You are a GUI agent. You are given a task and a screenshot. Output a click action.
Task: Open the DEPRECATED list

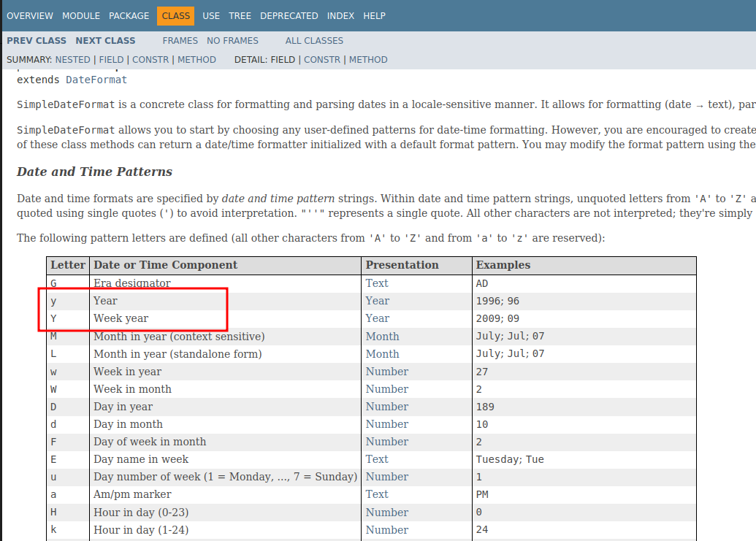[289, 15]
